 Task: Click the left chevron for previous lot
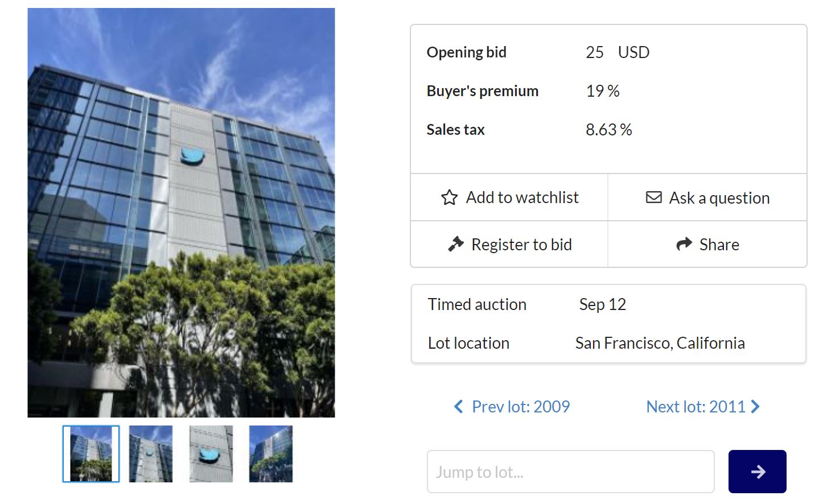coord(458,406)
